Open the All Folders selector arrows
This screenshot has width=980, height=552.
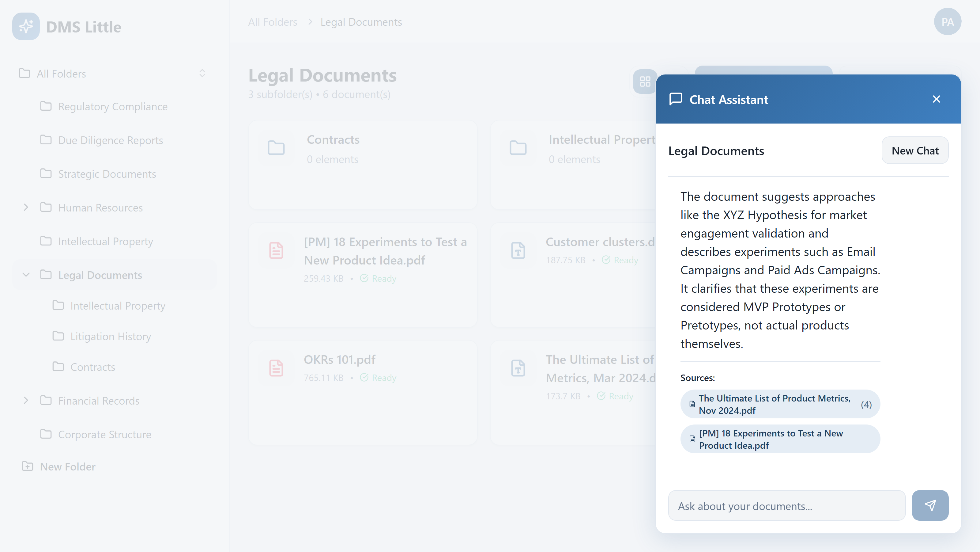coord(202,73)
